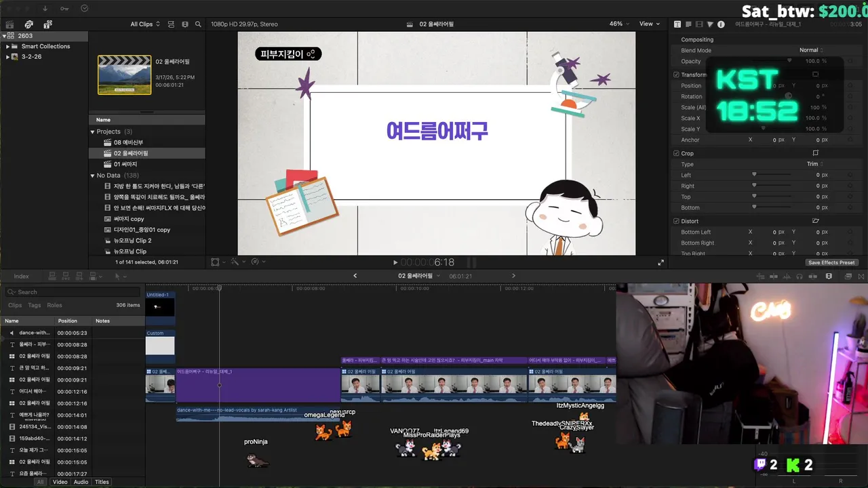This screenshot has height=488, width=868.
Task: Toggle the timeline Index button
Action: [x=21, y=277]
